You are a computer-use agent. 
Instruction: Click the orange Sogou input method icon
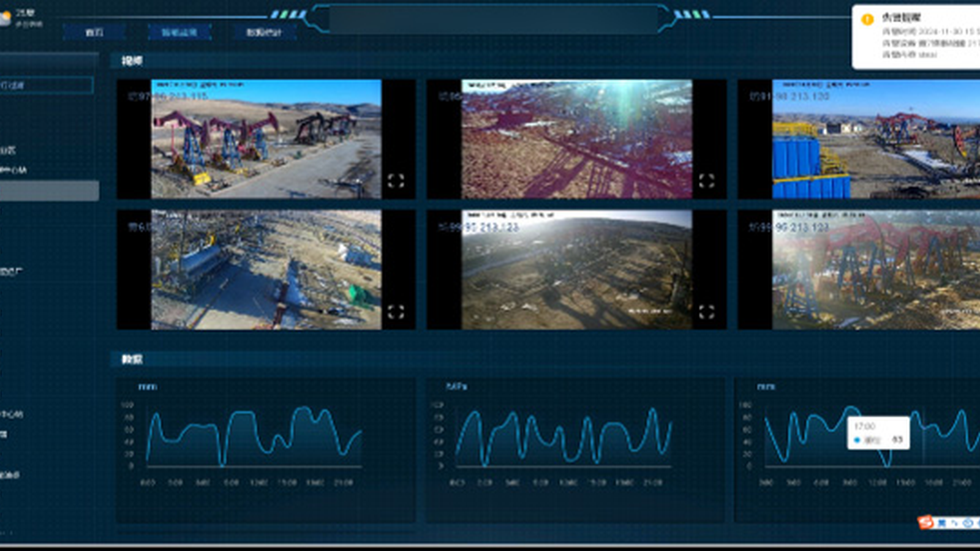coord(925,522)
